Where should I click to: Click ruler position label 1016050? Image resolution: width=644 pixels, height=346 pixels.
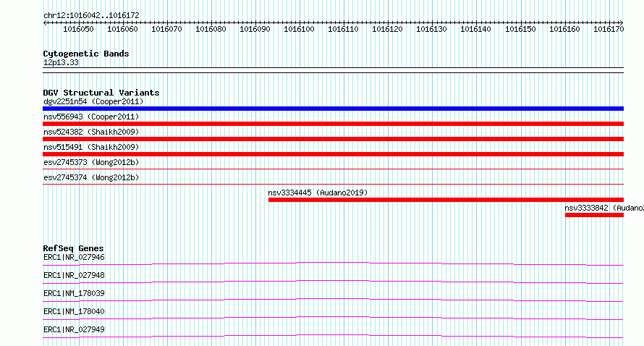pyautogui.click(x=78, y=29)
